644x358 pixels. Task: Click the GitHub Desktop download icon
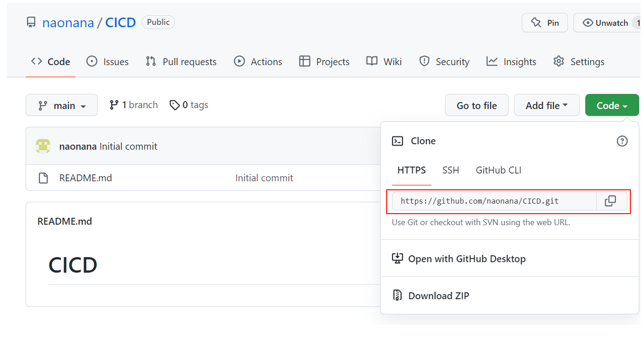coord(397,259)
